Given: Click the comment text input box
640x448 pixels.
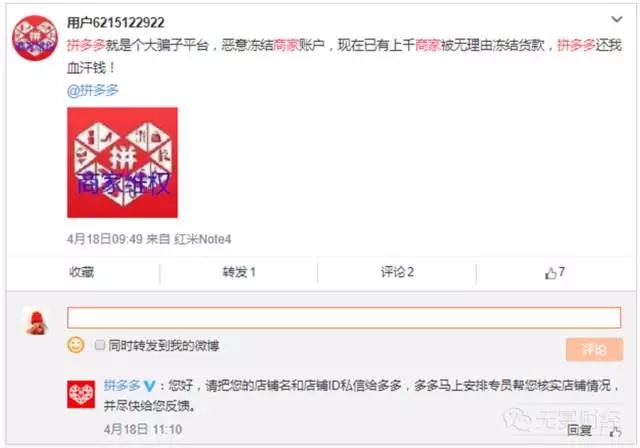Looking at the screenshot, I should (344, 318).
